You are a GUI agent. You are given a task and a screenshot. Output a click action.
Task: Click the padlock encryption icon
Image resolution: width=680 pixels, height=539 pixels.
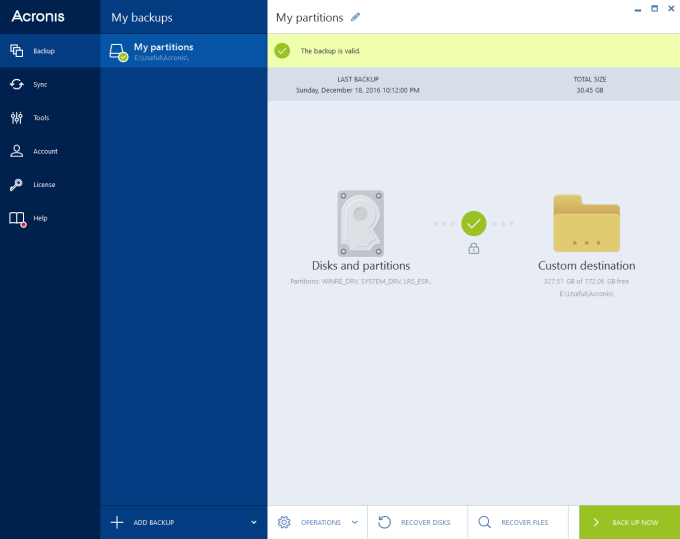click(x=474, y=248)
